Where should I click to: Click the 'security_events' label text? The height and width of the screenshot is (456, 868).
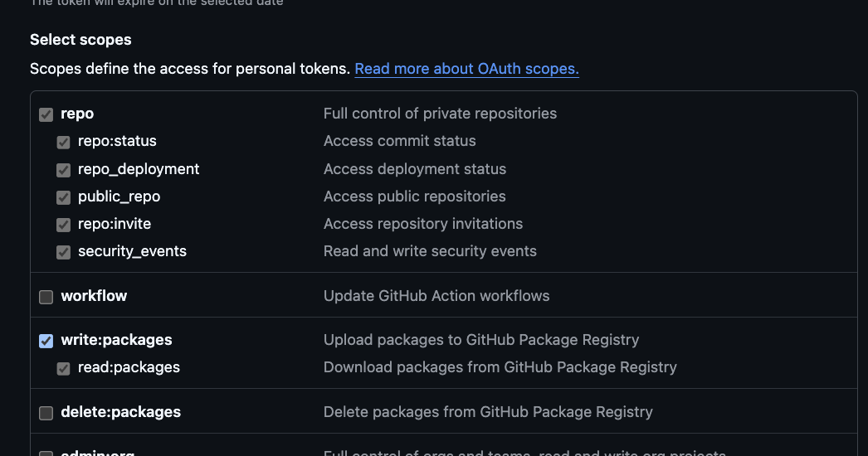pyautogui.click(x=132, y=251)
